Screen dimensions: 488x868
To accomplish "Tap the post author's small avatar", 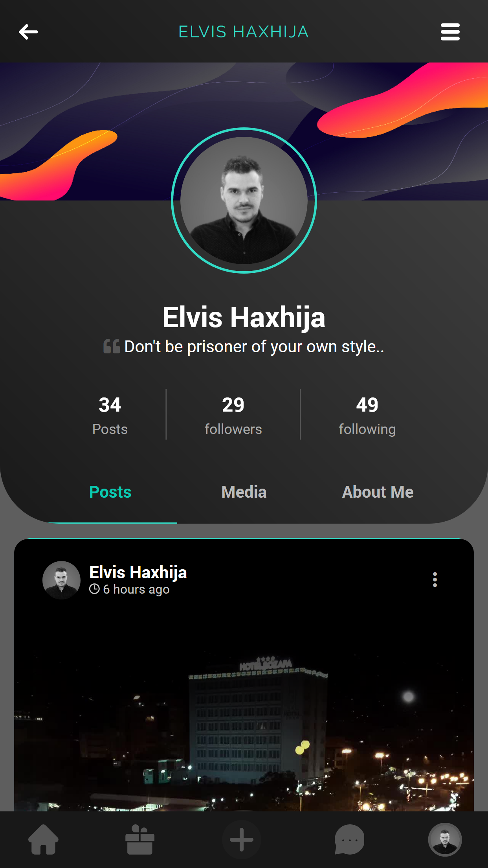I will (x=61, y=580).
